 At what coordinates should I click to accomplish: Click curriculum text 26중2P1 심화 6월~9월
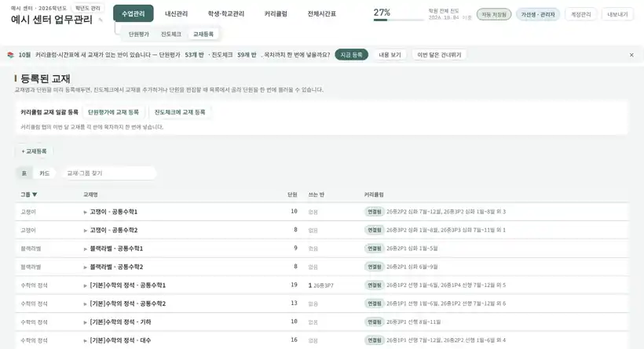pos(412,267)
